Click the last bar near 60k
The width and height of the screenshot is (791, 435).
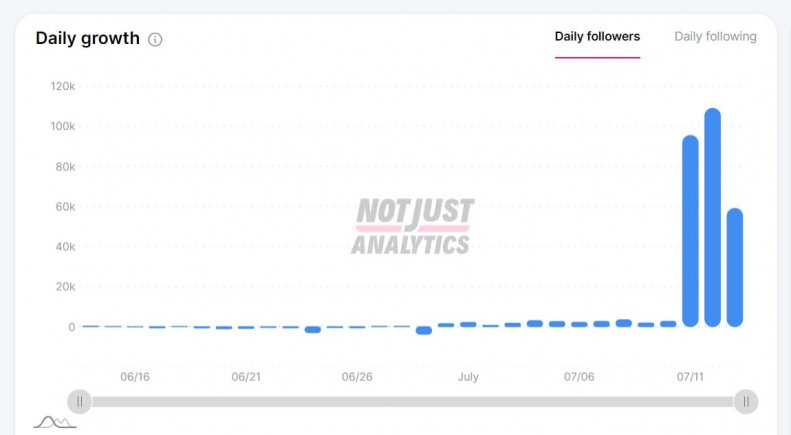(735, 267)
